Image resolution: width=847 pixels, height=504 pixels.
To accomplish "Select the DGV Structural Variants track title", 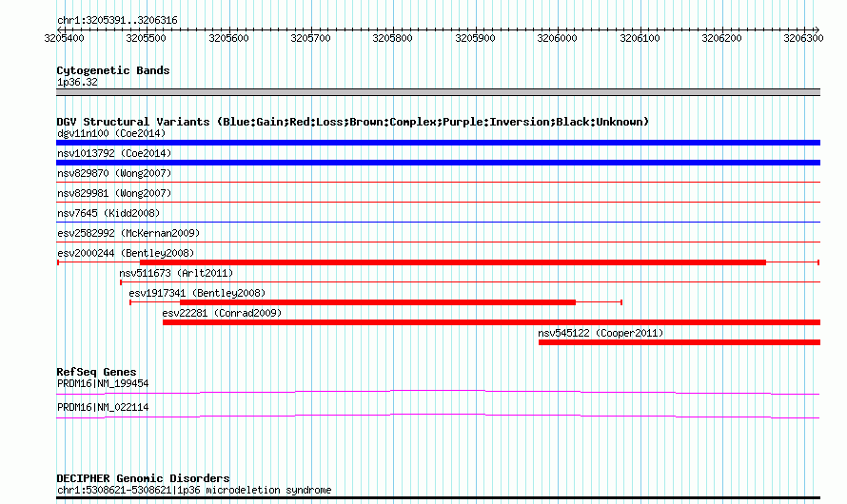I will [353, 122].
